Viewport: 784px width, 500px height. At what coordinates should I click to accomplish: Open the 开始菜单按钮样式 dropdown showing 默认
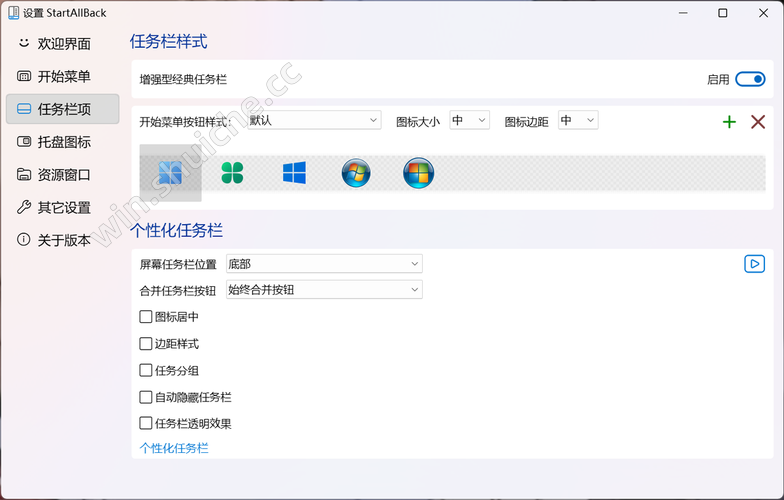pyautogui.click(x=314, y=120)
